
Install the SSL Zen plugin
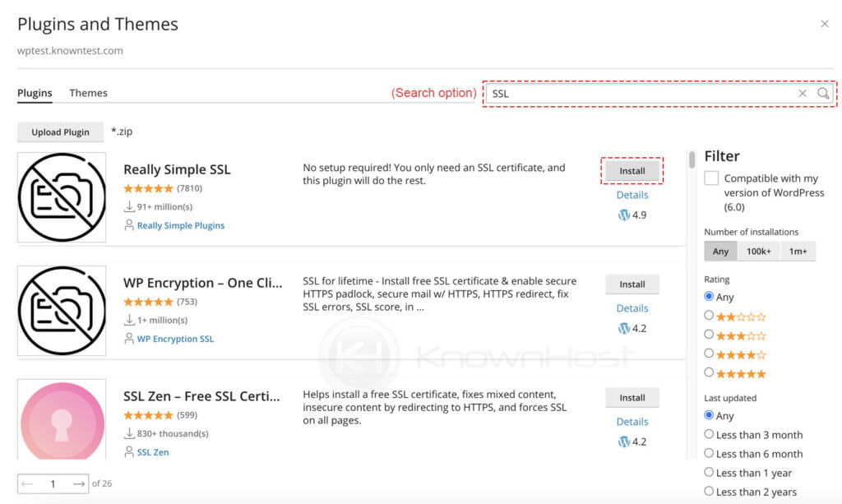pyautogui.click(x=632, y=398)
